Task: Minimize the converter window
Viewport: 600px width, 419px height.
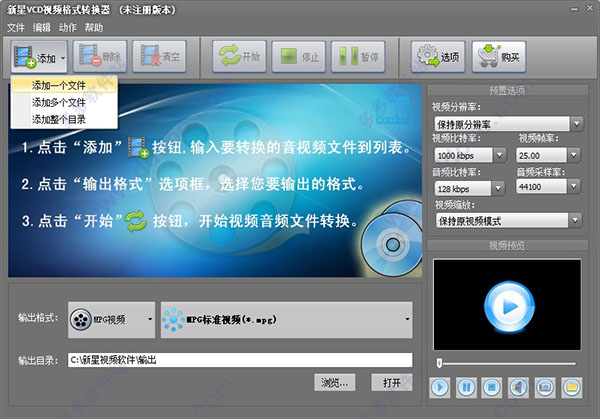Action: pos(574,9)
